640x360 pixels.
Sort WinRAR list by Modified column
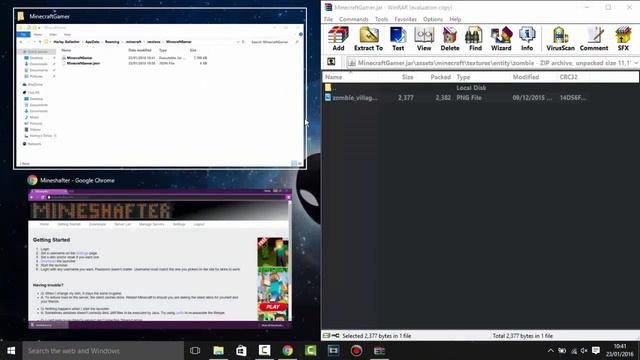point(526,77)
